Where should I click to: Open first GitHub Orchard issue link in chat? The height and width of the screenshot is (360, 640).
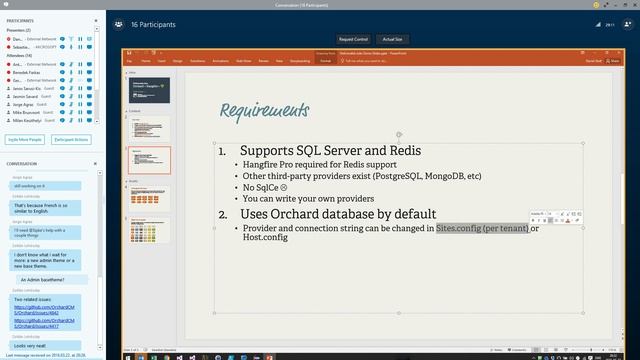[44, 310]
